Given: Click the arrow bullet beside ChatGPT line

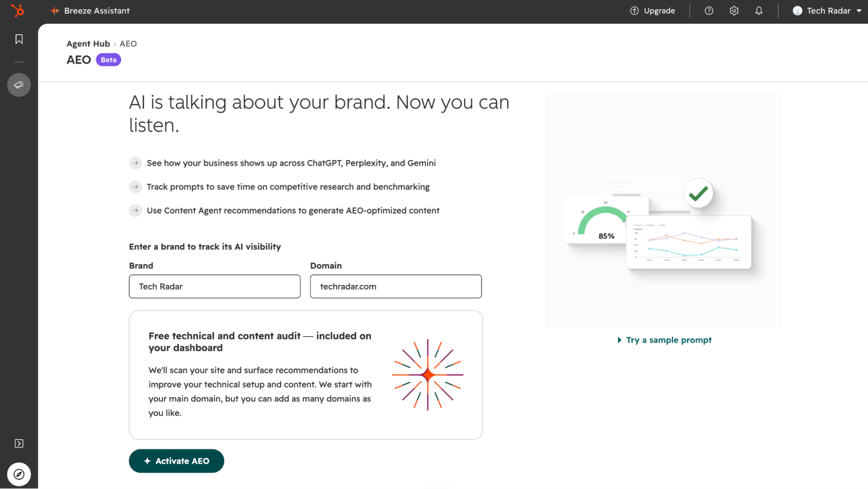Looking at the screenshot, I should [x=136, y=163].
